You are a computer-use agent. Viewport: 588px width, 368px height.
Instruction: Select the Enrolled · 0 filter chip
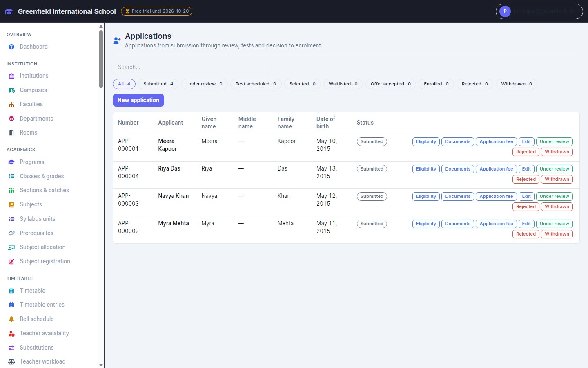[x=436, y=84]
